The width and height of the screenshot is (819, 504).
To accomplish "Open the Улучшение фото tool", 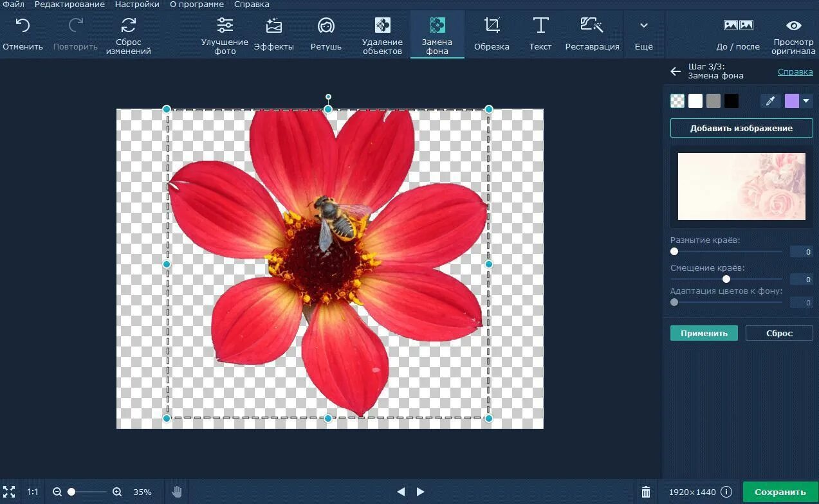I will coord(225,35).
